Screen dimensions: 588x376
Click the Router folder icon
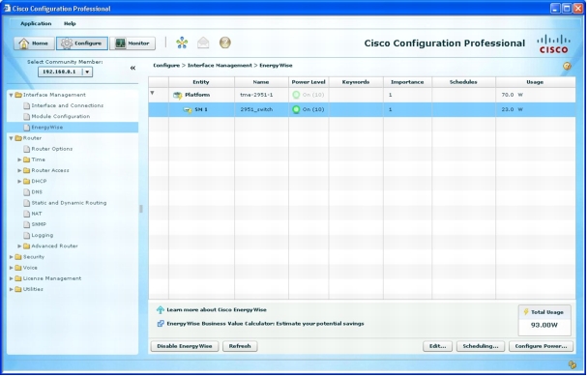[18, 138]
